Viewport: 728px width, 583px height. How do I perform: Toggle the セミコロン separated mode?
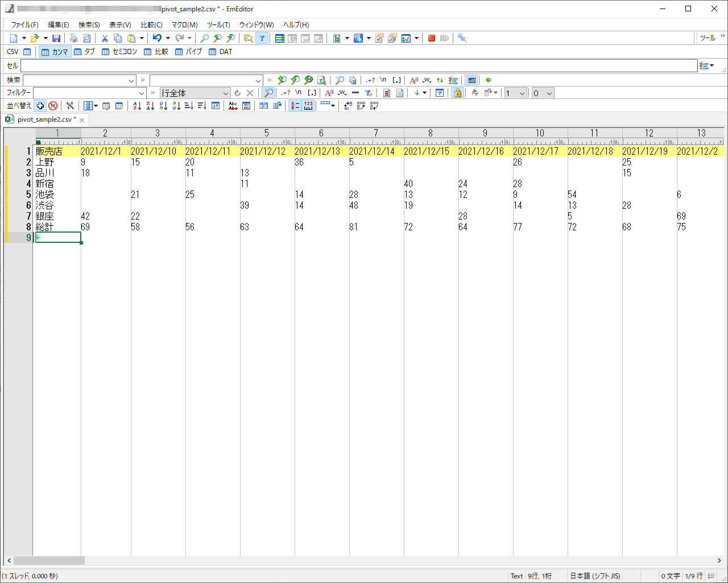[x=119, y=52]
